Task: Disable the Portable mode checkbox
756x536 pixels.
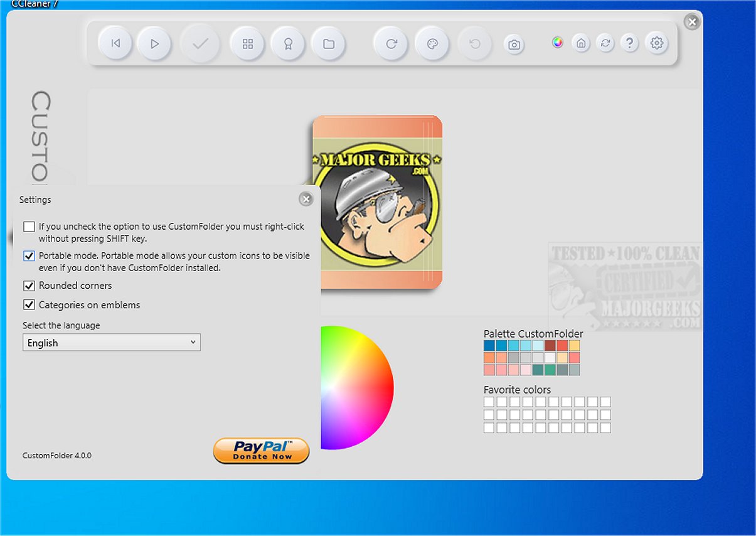Action: pyautogui.click(x=29, y=256)
